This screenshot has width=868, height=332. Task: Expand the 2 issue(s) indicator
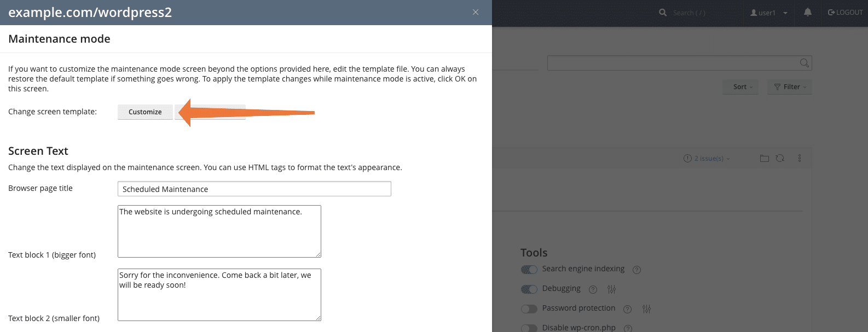point(707,159)
